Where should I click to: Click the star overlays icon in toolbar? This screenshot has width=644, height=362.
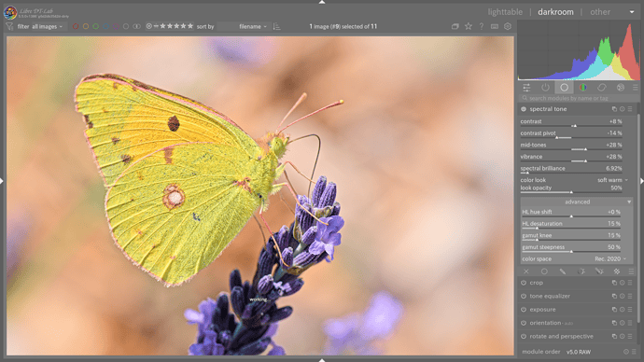coord(469,26)
